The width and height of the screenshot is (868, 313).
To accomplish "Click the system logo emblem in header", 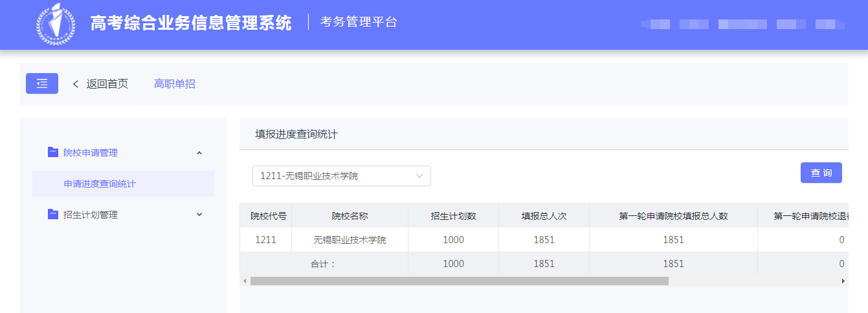I will click(x=55, y=24).
